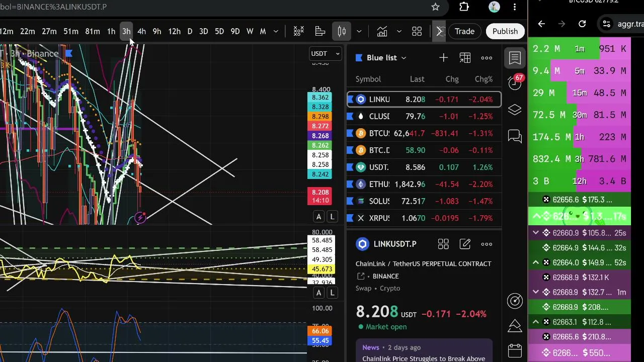The height and width of the screenshot is (362, 644).
Task: Open the bar replay X-O pattern icon
Action: click(299, 32)
